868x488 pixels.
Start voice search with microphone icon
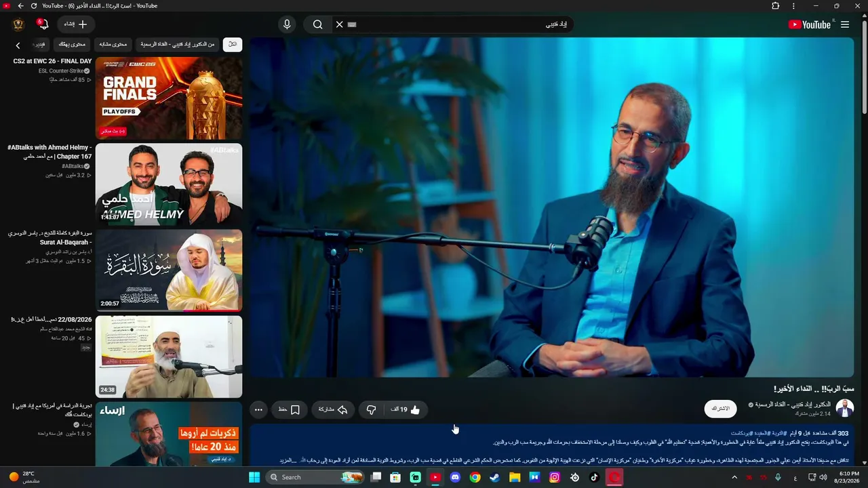pos(287,24)
